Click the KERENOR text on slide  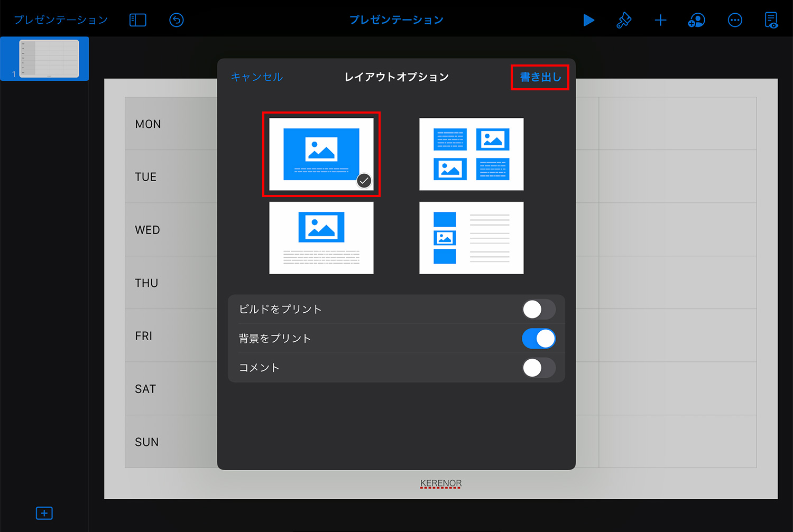[x=441, y=483]
